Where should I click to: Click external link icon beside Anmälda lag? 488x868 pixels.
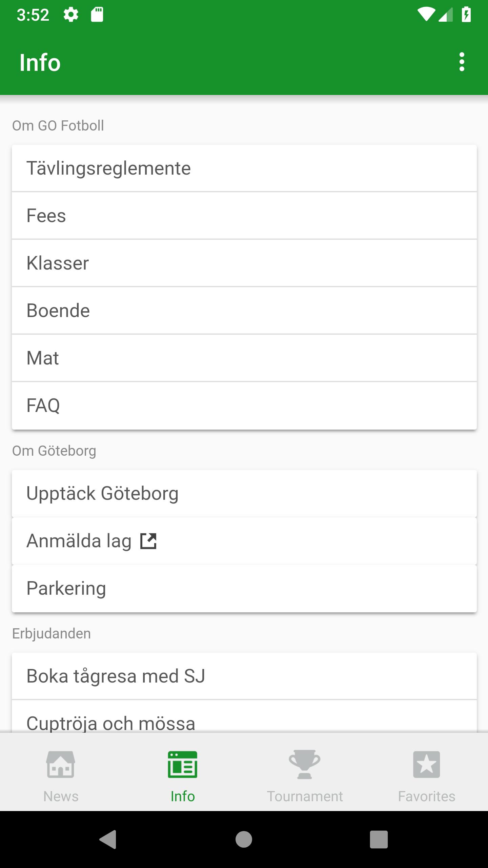[148, 541]
